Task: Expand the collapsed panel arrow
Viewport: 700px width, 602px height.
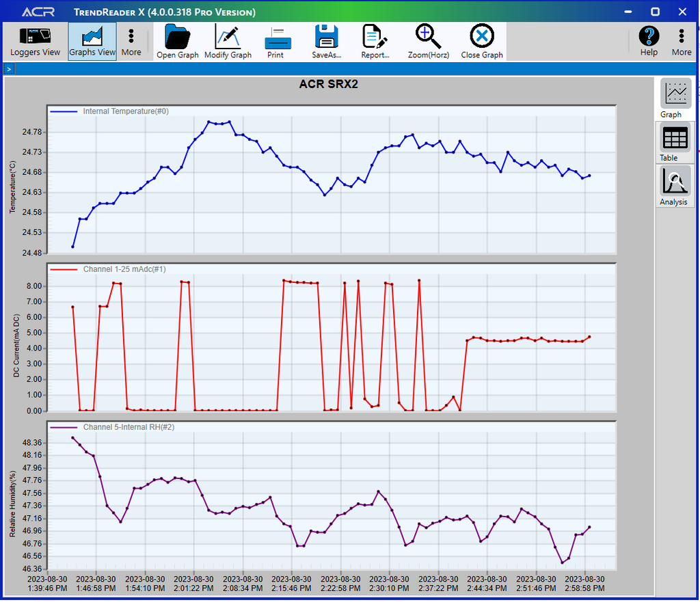Action: [x=10, y=69]
